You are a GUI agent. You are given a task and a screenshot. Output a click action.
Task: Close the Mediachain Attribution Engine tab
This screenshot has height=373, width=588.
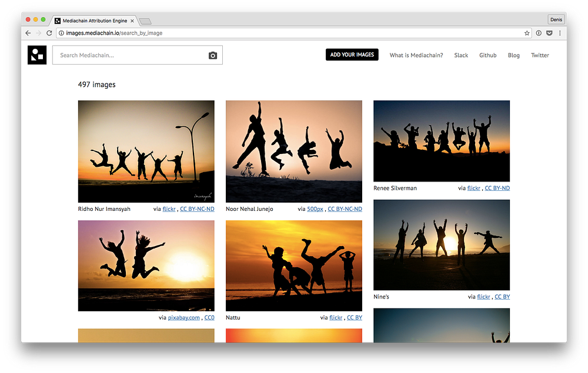pos(132,21)
